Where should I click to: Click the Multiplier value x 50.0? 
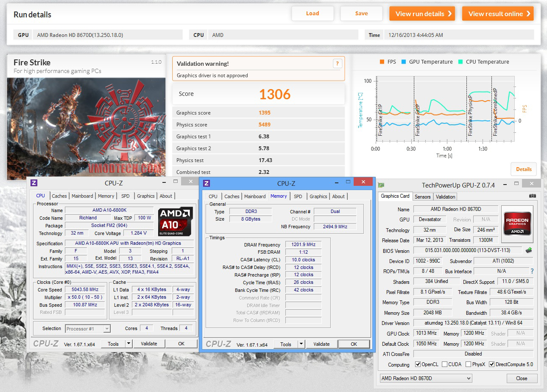(85, 297)
